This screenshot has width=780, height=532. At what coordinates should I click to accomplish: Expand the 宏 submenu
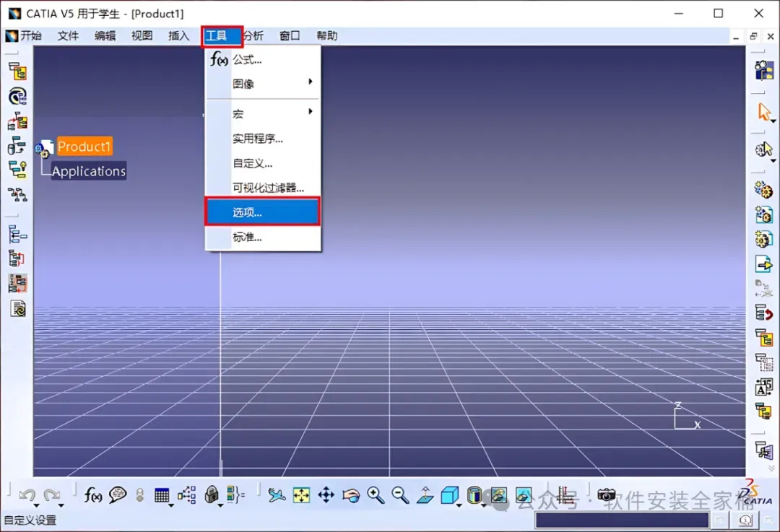[262, 114]
